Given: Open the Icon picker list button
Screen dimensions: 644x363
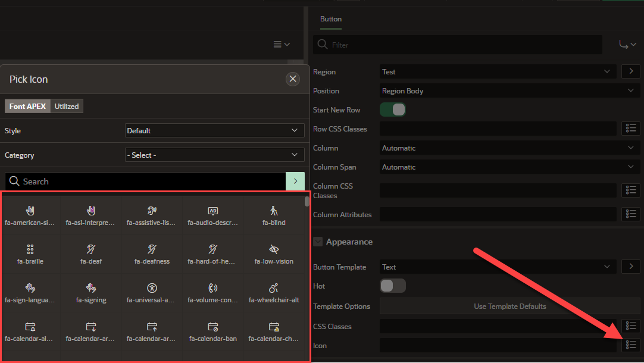Looking at the screenshot, I should click(x=631, y=345).
